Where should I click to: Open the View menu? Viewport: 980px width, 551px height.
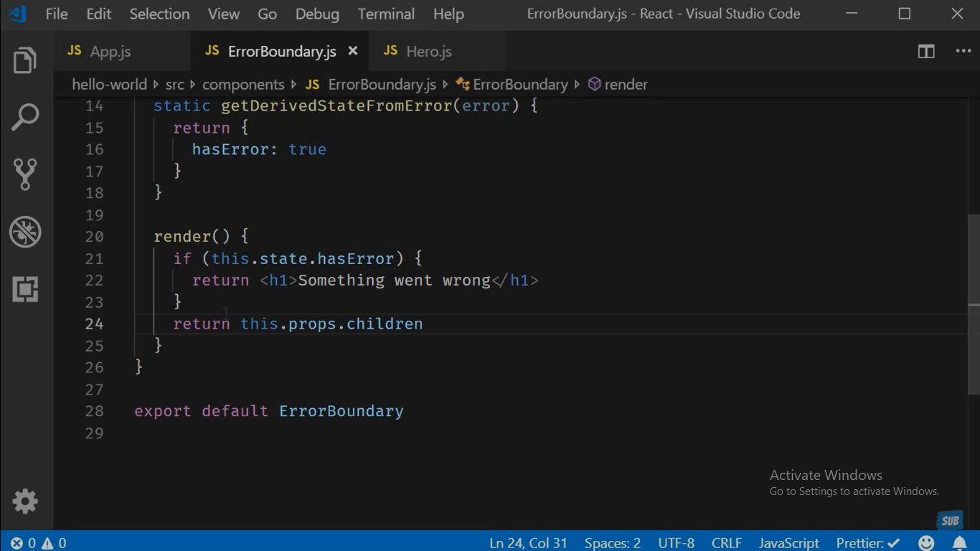coord(223,14)
